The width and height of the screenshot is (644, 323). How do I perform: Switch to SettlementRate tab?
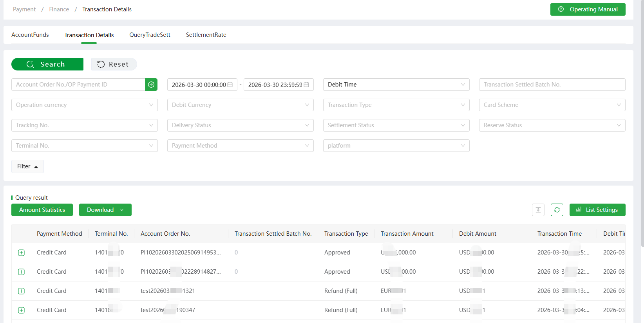(x=206, y=35)
